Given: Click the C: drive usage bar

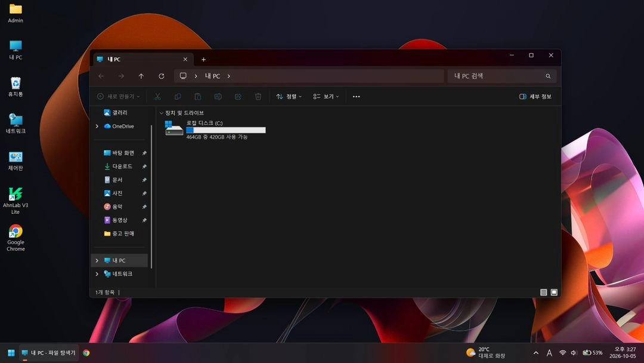Looking at the screenshot, I should pyautogui.click(x=226, y=130).
